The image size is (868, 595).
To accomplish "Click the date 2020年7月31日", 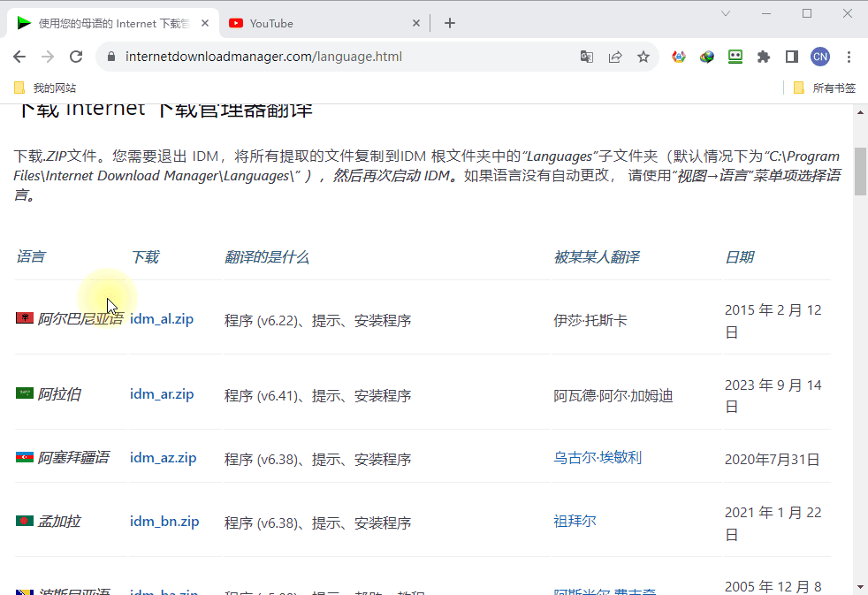I will (x=773, y=460).
